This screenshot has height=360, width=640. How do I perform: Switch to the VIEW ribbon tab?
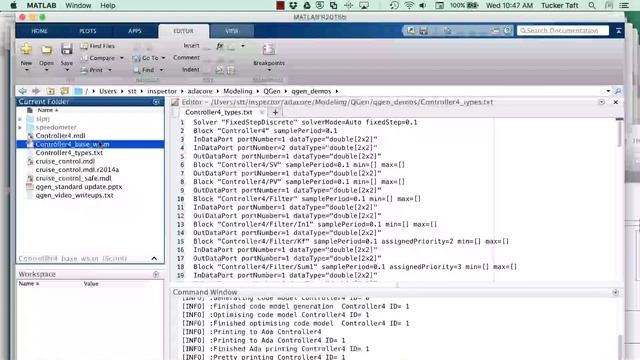[x=231, y=31]
